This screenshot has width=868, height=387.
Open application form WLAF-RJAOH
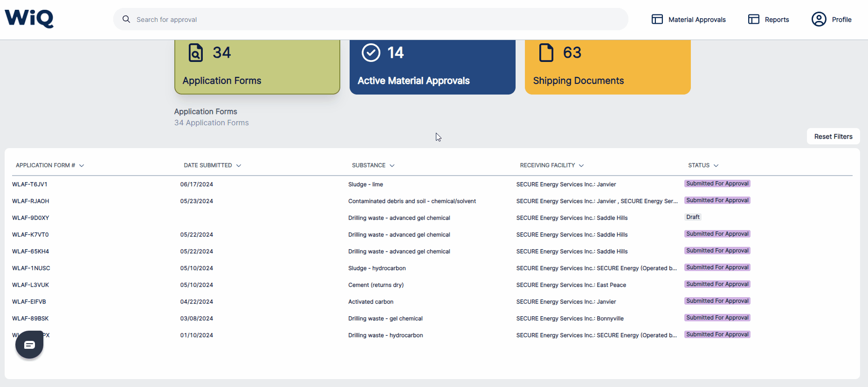pyautogui.click(x=31, y=201)
